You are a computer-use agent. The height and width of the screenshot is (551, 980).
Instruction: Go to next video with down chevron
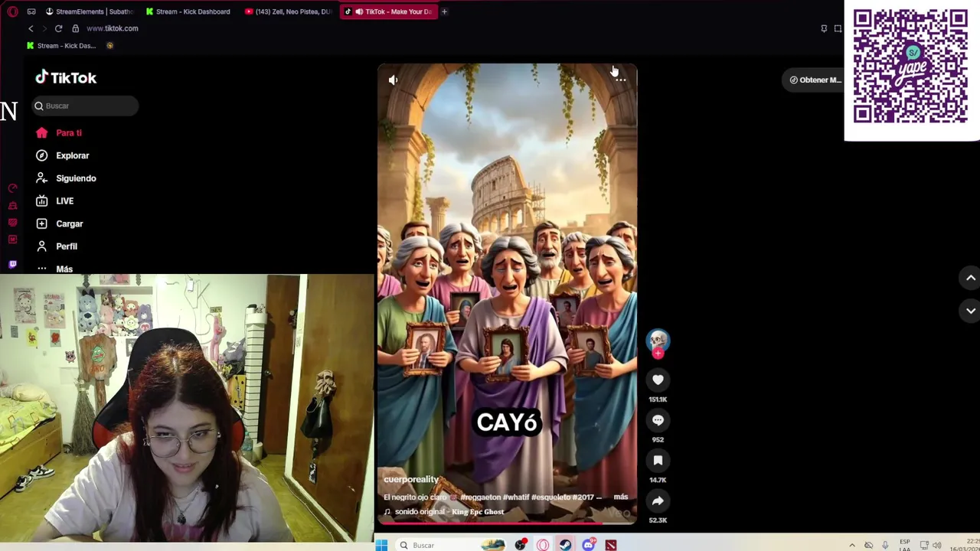(970, 311)
